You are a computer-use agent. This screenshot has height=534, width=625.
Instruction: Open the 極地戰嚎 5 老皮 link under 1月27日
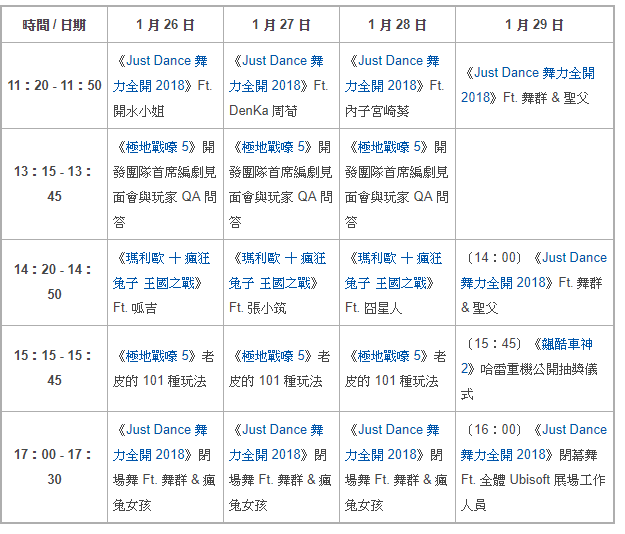click(273, 356)
